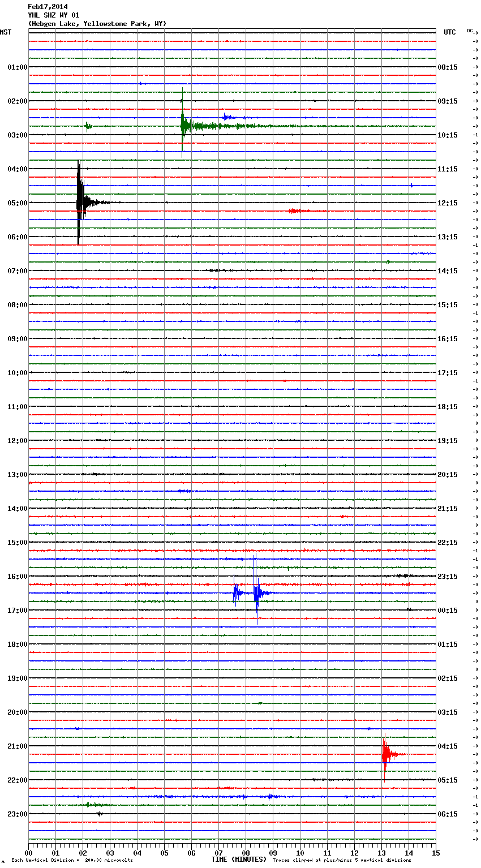Click minute tick 03 on bottom axis

(110, 853)
